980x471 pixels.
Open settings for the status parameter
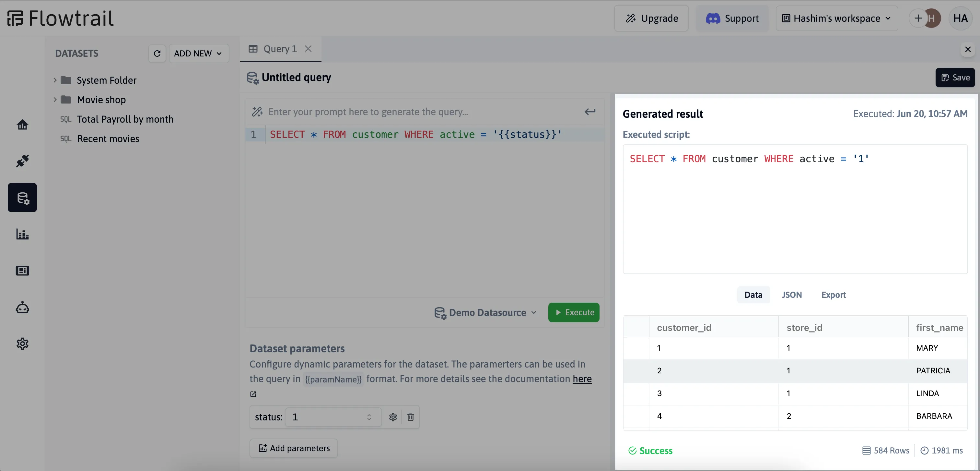click(x=393, y=417)
